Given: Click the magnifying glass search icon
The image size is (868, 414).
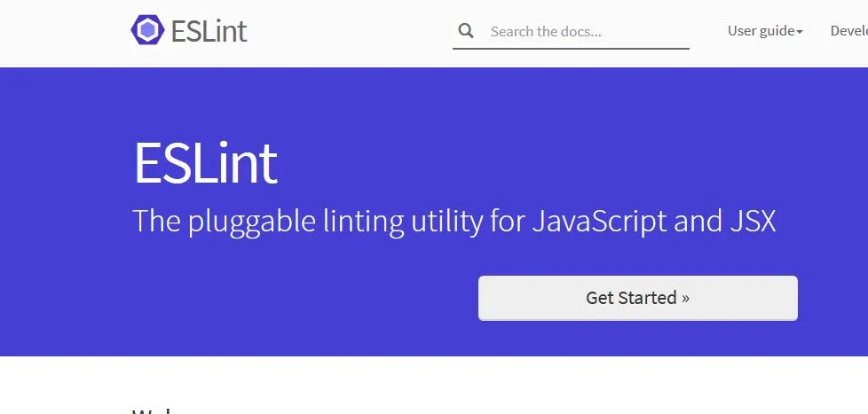Looking at the screenshot, I should coord(466,31).
